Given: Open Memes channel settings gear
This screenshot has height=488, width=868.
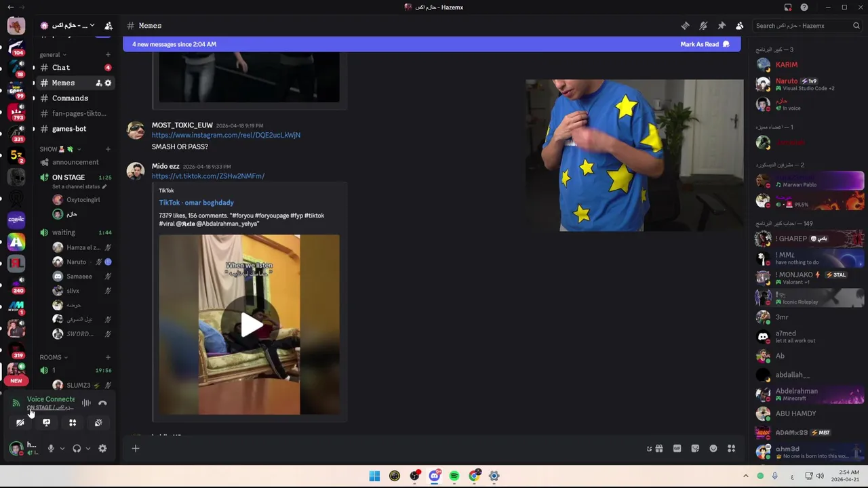Looking at the screenshot, I should click(108, 83).
